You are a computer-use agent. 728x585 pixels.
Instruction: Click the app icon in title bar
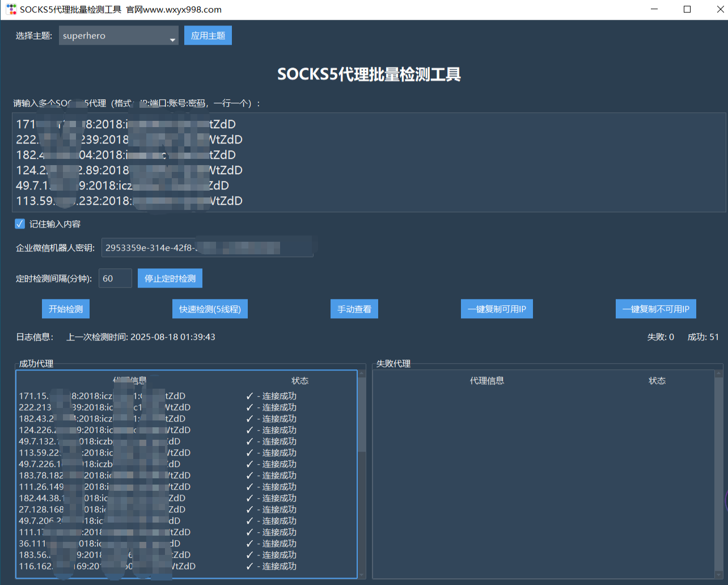click(x=11, y=10)
